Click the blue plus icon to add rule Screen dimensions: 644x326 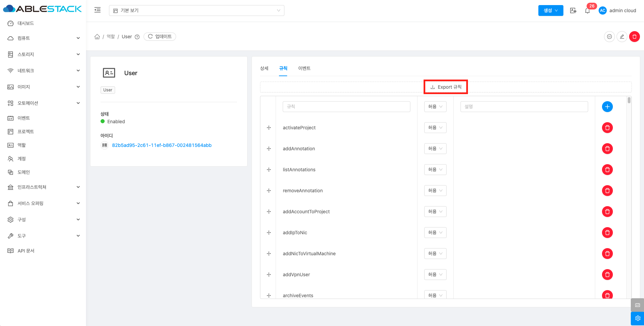pyautogui.click(x=607, y=107)
